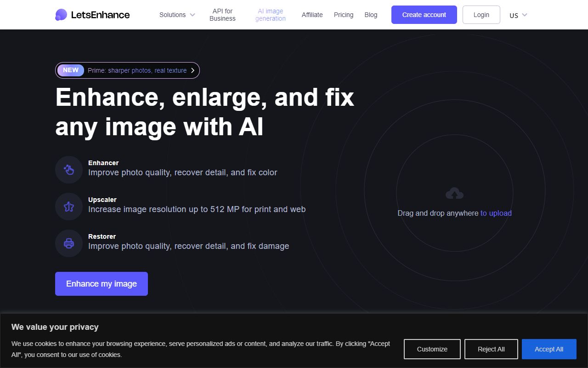Open the Solutions dropdown menu
The width and height of the screenshot is (588, 368).
coord(176,15)
